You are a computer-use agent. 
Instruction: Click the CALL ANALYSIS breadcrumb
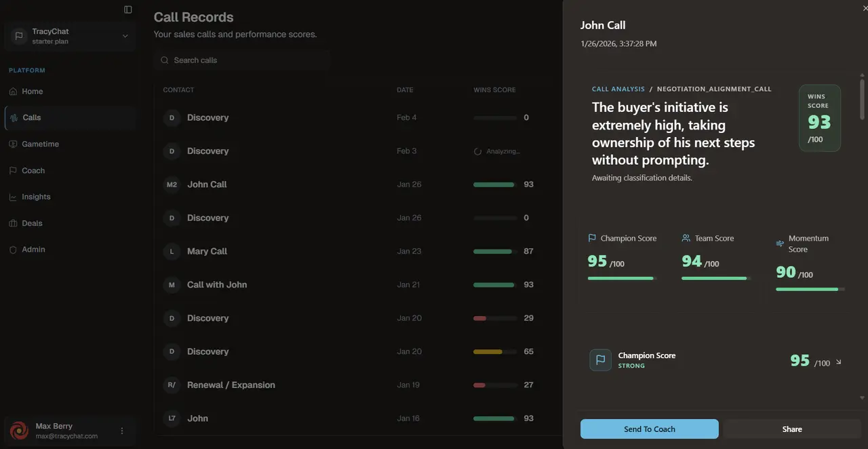(618, 89)
